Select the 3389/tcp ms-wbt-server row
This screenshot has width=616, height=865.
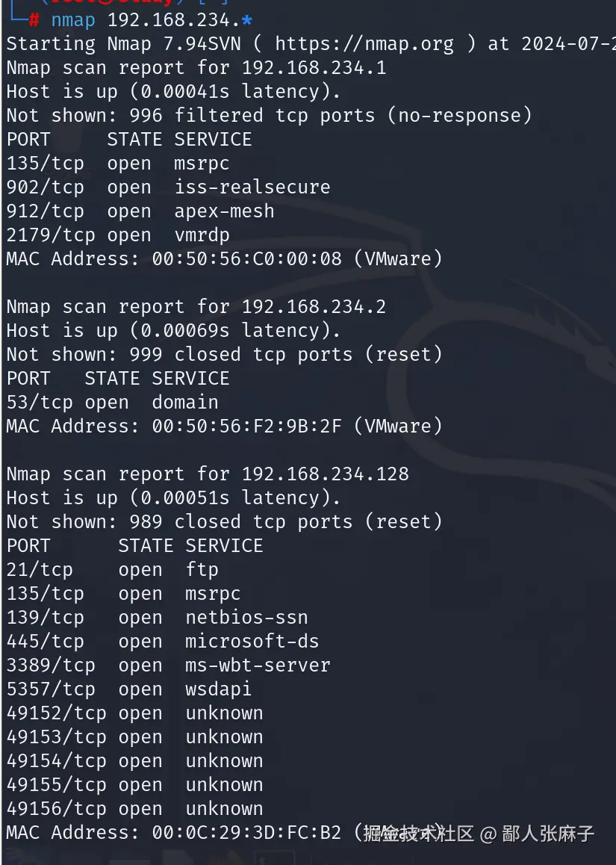(168, 666)
